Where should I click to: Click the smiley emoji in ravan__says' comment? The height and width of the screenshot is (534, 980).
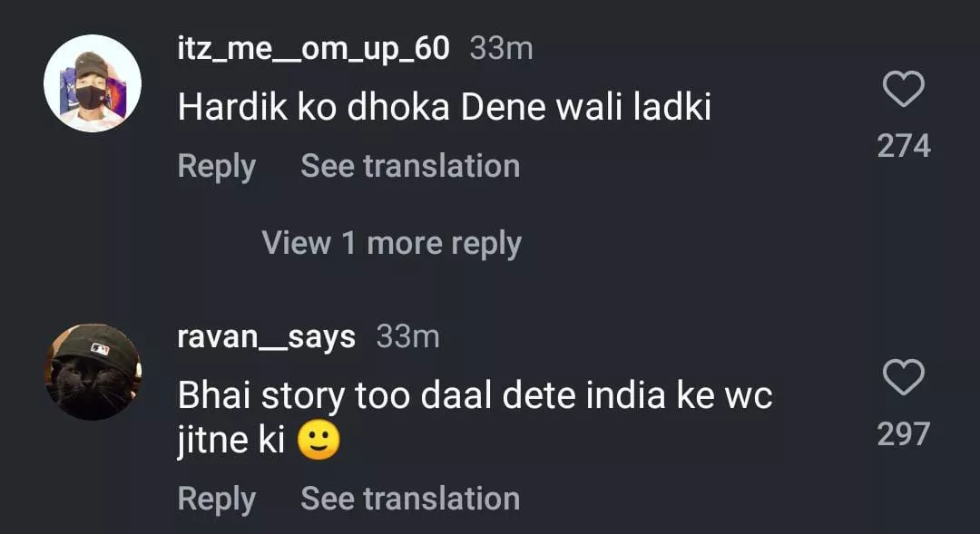[318, 442]
